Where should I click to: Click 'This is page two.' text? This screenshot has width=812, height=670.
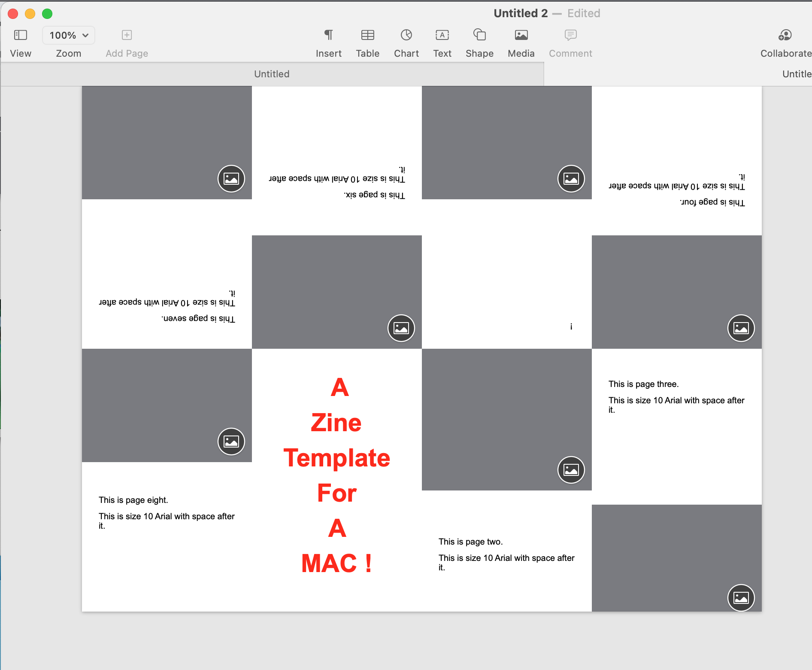[x=470, y=542]
